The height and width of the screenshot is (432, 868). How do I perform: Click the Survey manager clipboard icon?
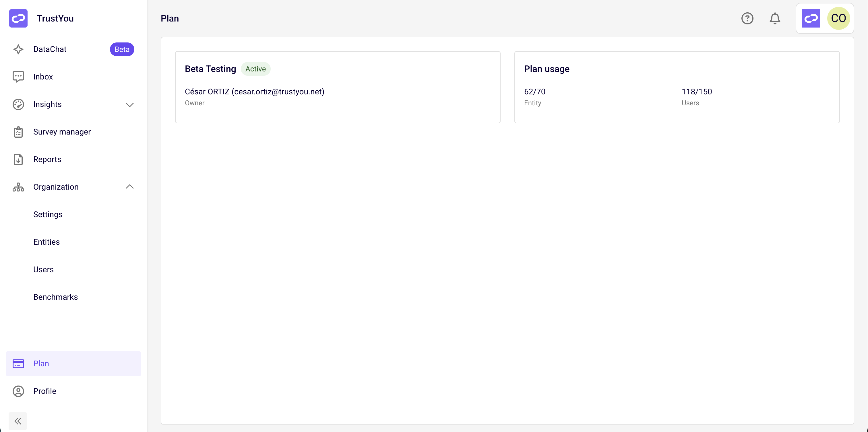click(18, 132)
